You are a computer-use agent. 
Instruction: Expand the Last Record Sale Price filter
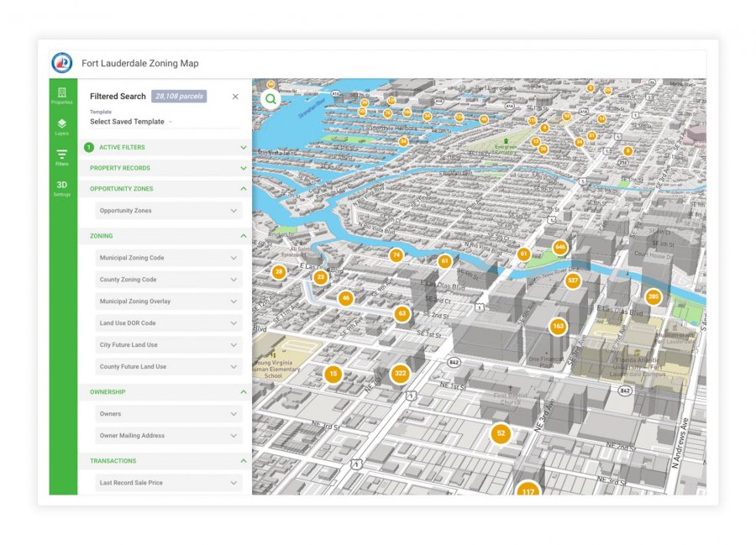168,482
